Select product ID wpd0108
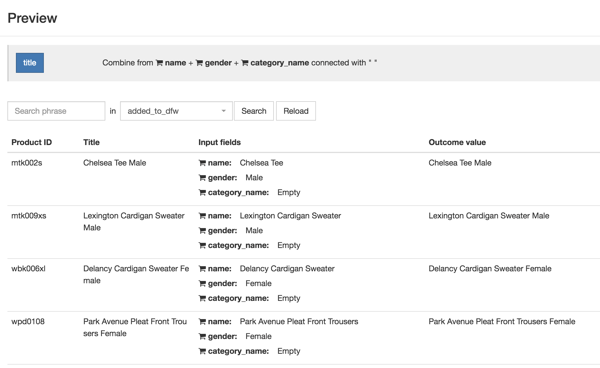600x368 pixels. pos(28,322)
